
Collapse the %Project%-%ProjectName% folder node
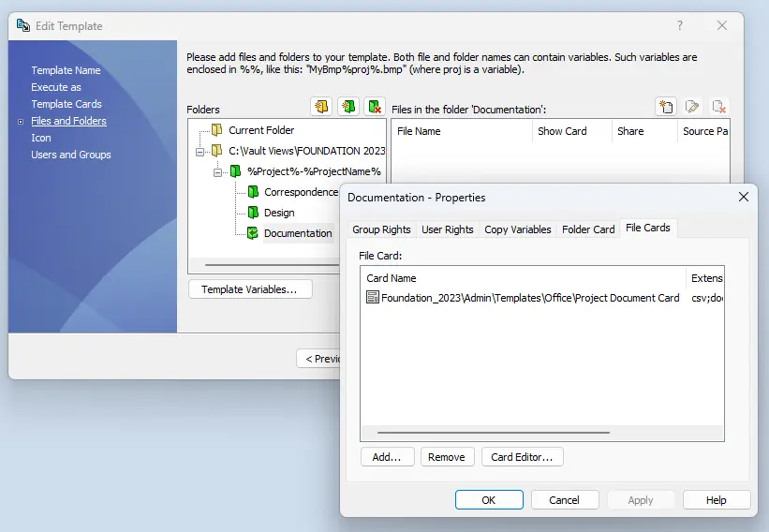218,171
